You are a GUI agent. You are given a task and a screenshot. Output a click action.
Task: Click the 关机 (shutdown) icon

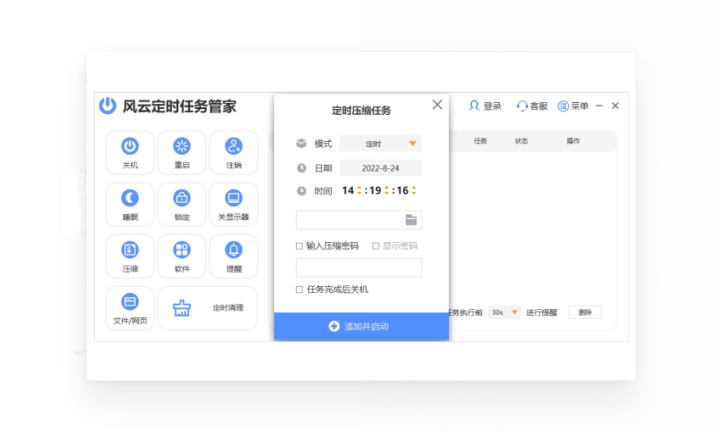coord(130,148)
